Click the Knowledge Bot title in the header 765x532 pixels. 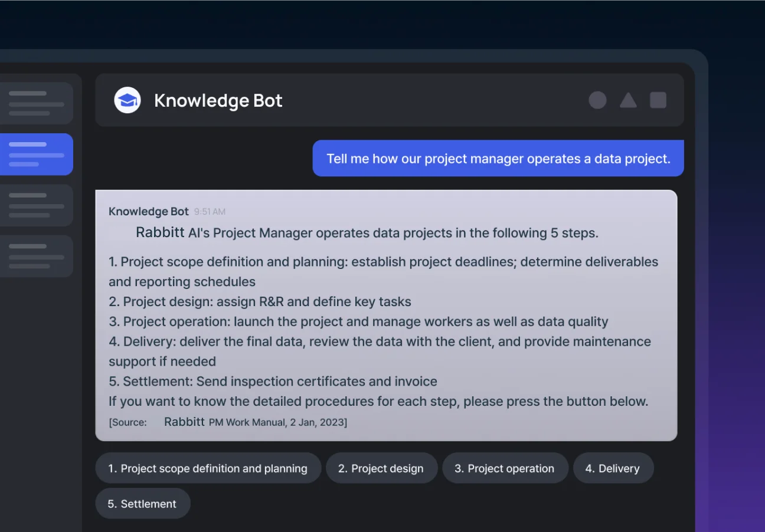pos(218,101)
